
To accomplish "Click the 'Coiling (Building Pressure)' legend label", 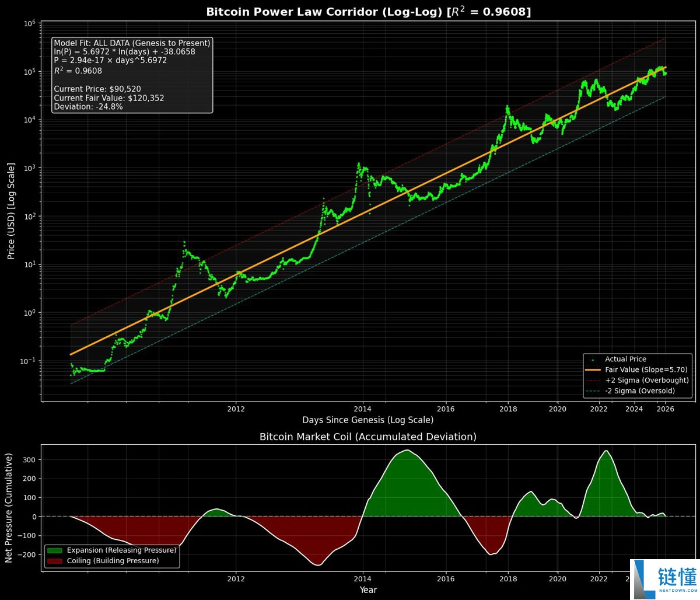I will click(x=113, y=561).
